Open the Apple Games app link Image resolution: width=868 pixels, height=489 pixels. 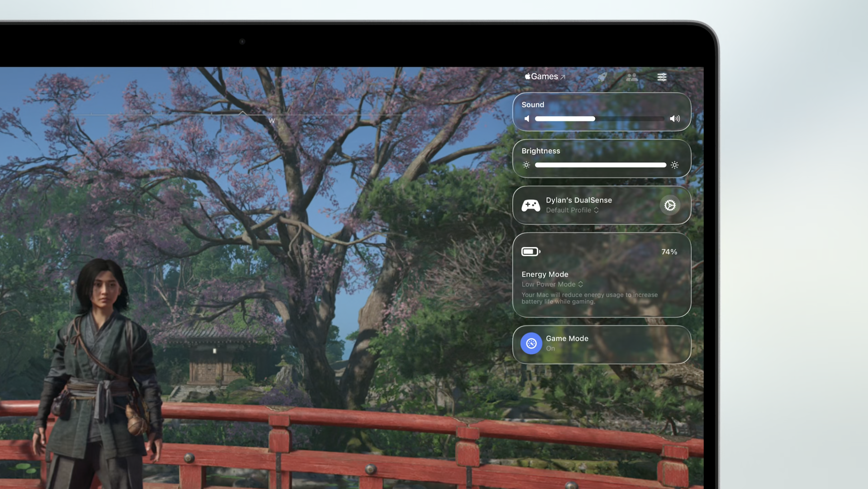tap(545, 77)
